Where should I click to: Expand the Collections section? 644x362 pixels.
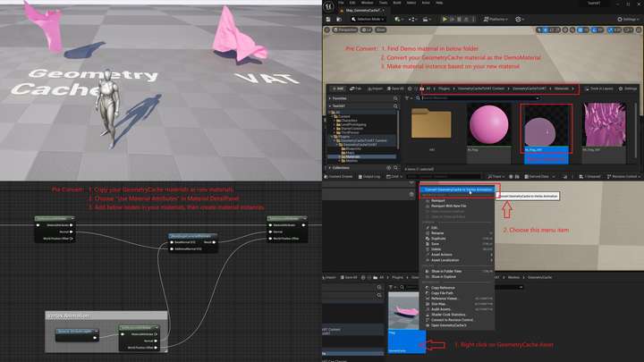click(x=330, y=168)
